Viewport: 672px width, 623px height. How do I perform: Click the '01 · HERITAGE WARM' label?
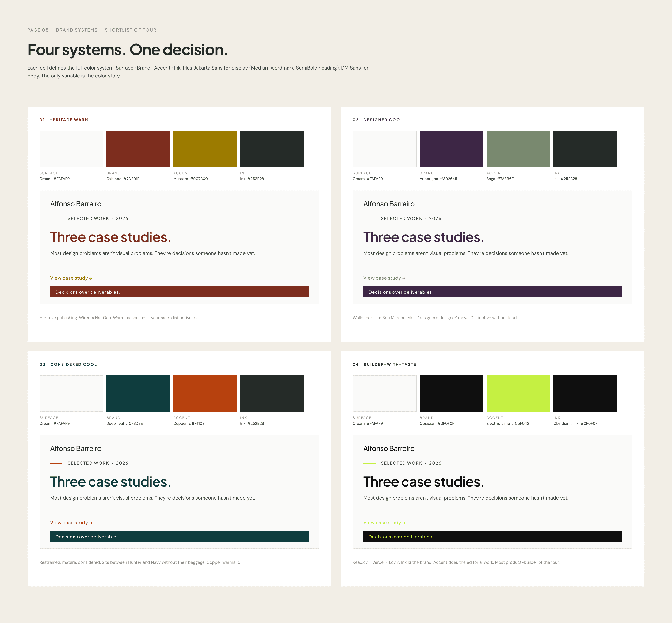pyautogui.click(x=64, y=120)
